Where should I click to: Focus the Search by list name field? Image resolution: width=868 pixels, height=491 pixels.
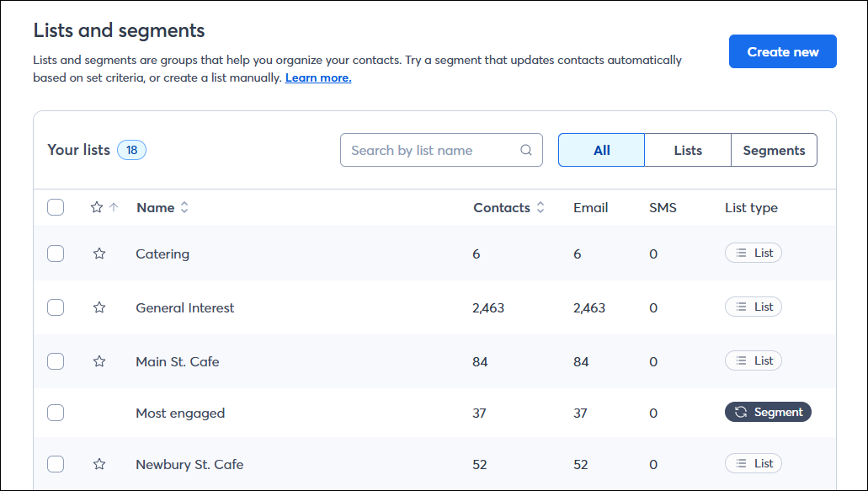(441, 150)
